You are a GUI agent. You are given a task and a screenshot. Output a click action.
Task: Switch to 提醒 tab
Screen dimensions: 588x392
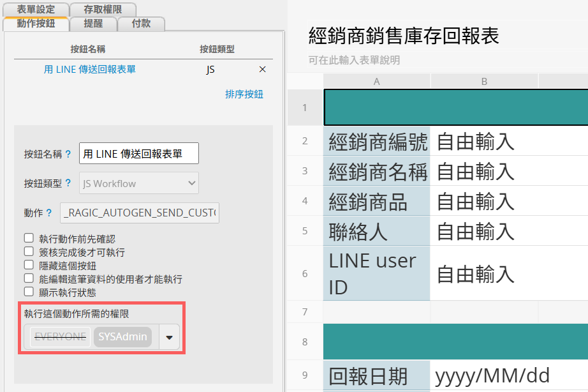tap(93, 24)
